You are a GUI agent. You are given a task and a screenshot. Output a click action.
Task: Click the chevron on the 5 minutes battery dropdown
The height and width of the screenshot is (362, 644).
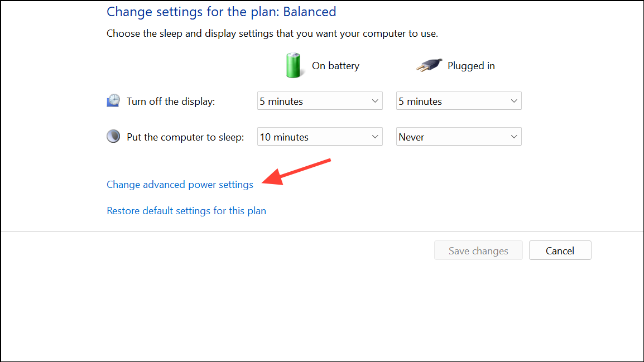374,100
